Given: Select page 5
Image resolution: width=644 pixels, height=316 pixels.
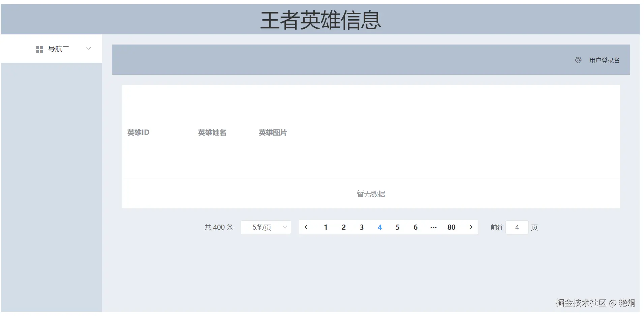Looking at the screenshot, I should click(398, 227).
